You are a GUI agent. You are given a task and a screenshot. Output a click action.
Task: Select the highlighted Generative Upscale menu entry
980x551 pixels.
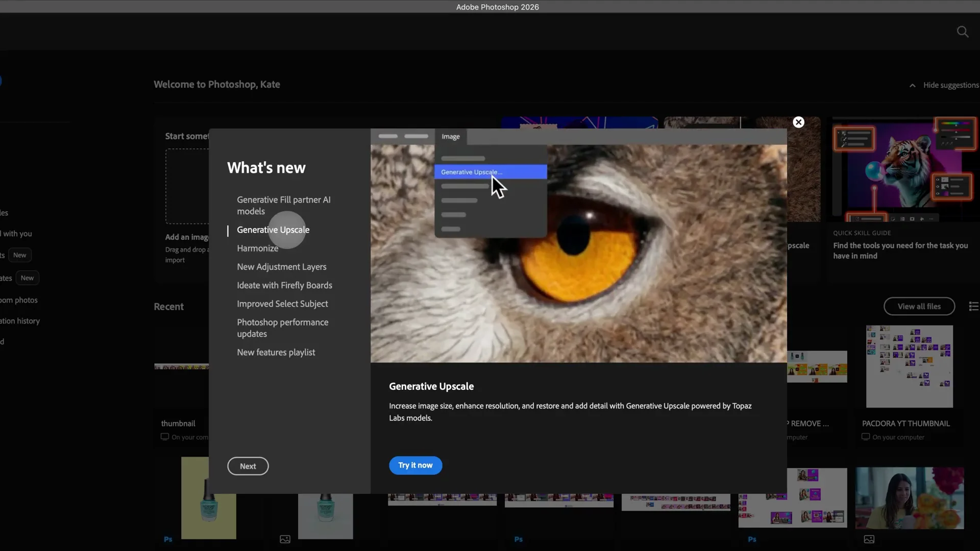pos(471,172)
